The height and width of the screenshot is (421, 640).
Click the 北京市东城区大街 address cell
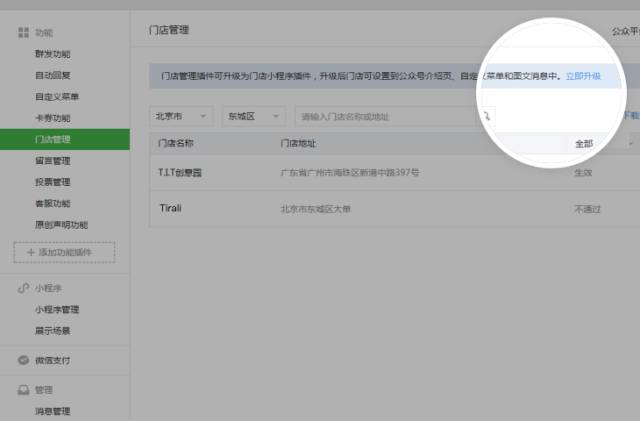point(316,209)
